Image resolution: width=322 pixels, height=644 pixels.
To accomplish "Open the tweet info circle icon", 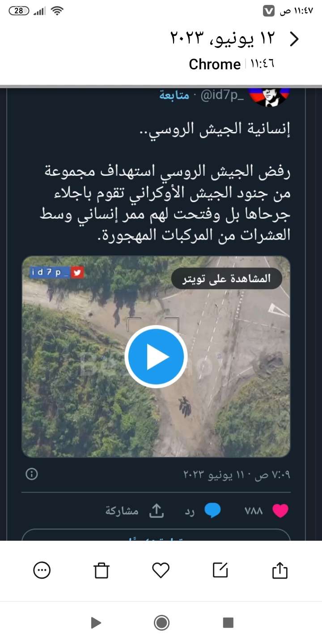I will click(32, 474).
